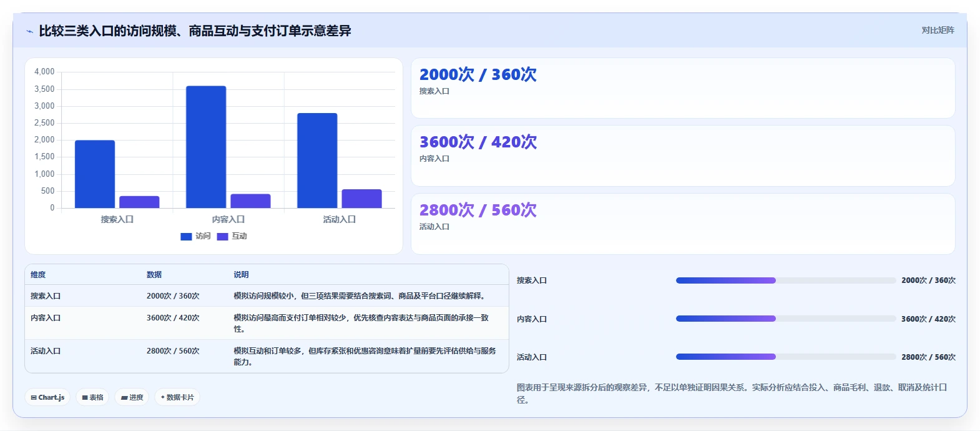Toggle the 互动 legend item in the chart
Viewport: 980px width, 431px height.
pyautogui.click(x=232, y=236)
